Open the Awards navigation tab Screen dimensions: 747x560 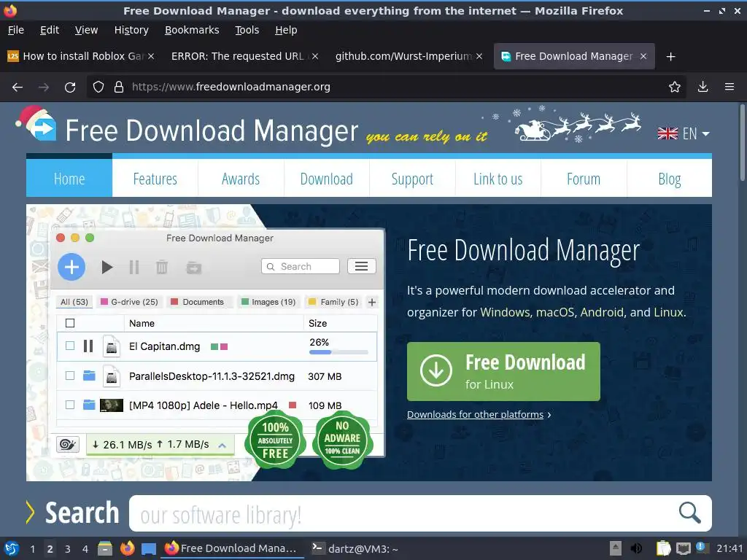coord(241,179)
